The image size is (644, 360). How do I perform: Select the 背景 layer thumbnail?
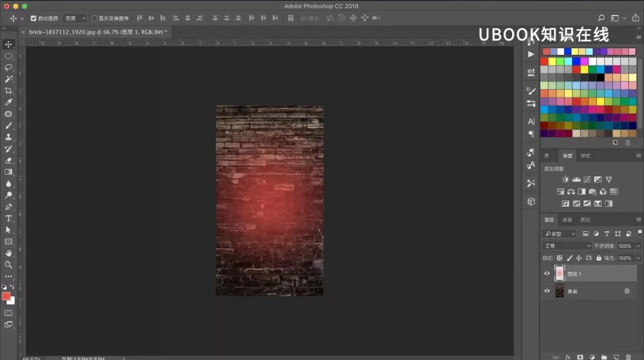pyautogui.click(x=559, y=291)
